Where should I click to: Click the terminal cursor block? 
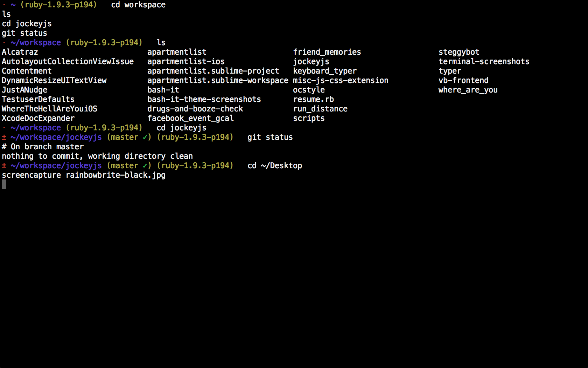[4, 184]
